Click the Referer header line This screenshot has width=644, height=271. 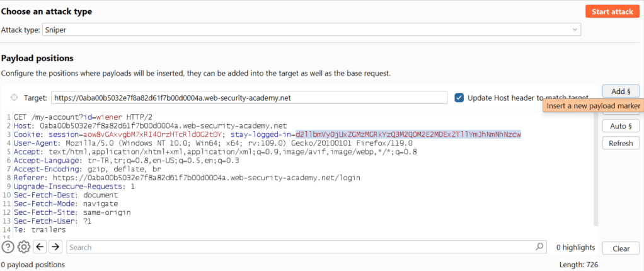click(x=189, y=178)
